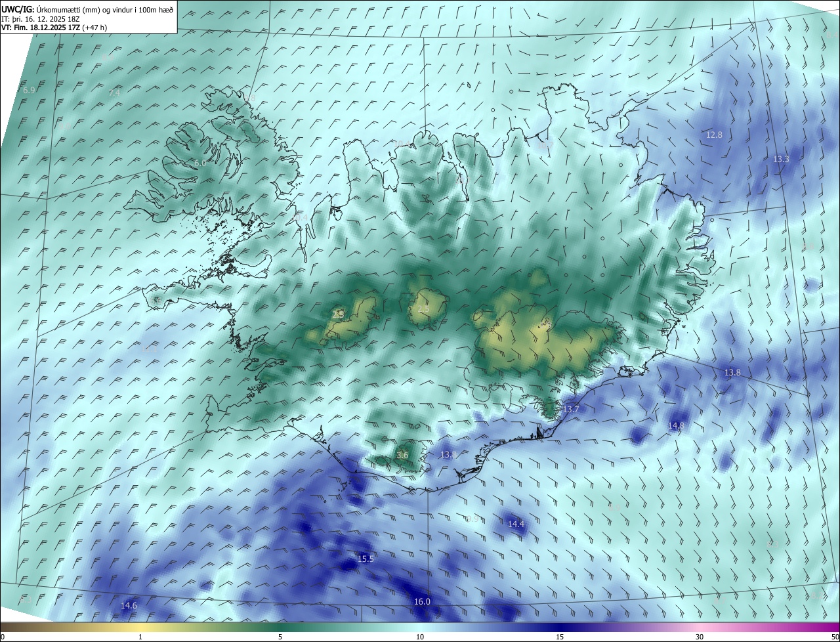The height and width of the screenshot is (642, 840).
Task: Click the 50 tick on the color scale
Action: [x=835, y=637]
